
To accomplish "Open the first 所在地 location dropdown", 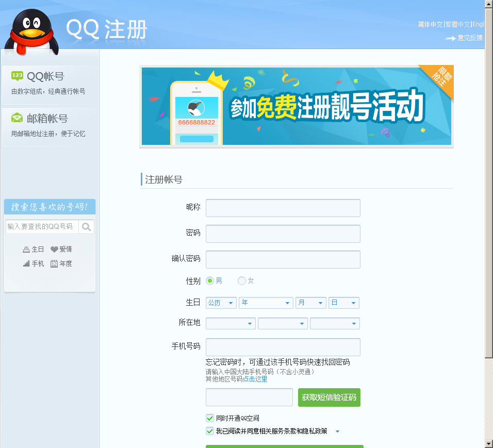I will (231, 324).
